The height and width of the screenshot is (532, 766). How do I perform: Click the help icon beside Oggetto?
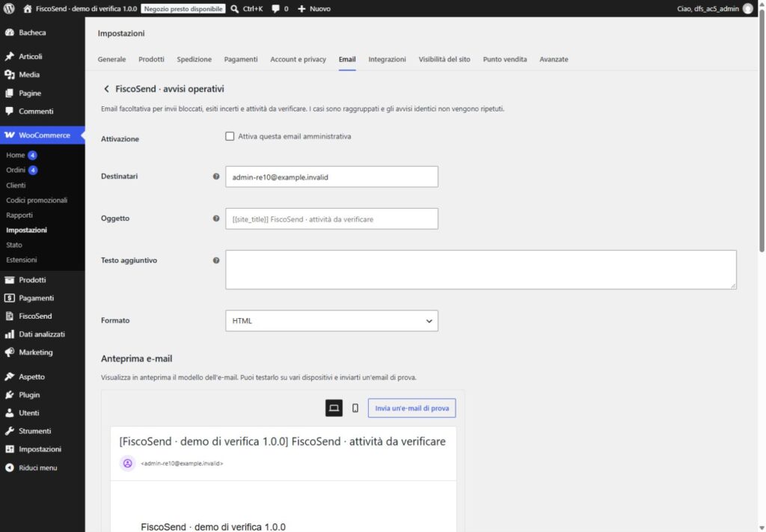216,218
